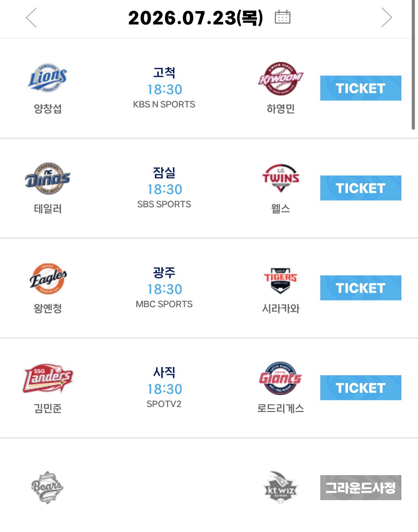Viewport: 418px width, 532px height.
Task: Select the LG Twins team logo
Action: coord(281,178)
